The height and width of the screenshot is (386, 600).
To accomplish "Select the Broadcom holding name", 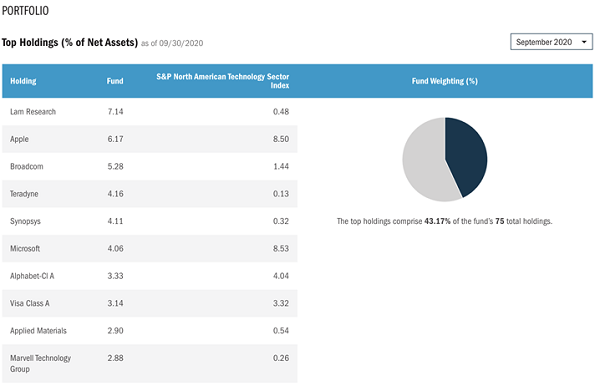I will click(x=27, y=166).
